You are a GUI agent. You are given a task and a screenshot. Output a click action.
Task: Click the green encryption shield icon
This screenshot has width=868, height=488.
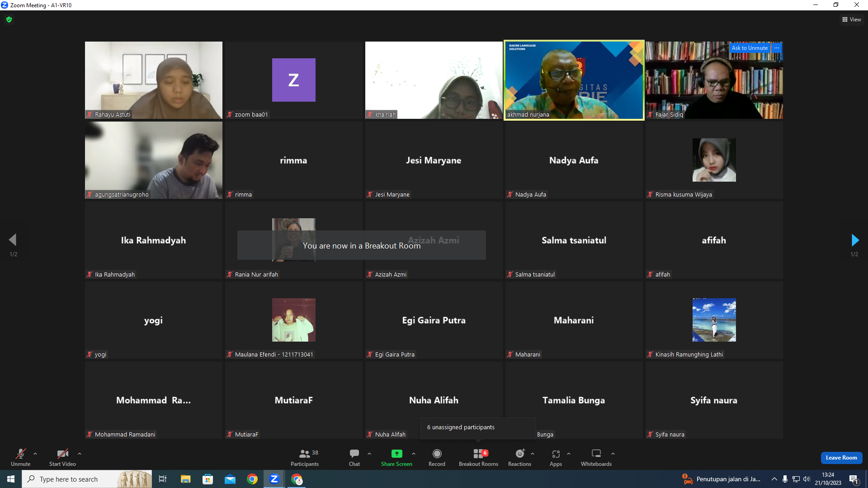point(9,19)
